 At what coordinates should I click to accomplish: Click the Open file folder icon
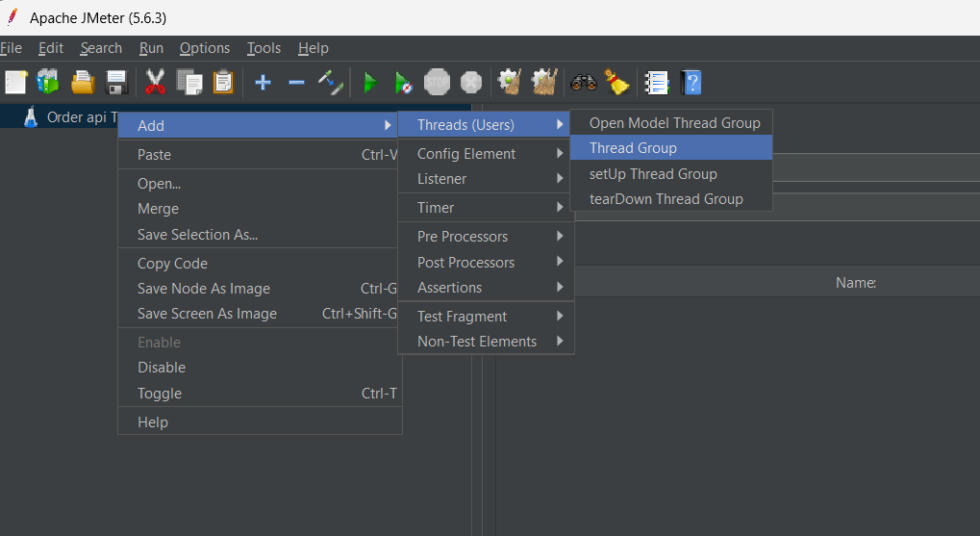pos(83,82)
